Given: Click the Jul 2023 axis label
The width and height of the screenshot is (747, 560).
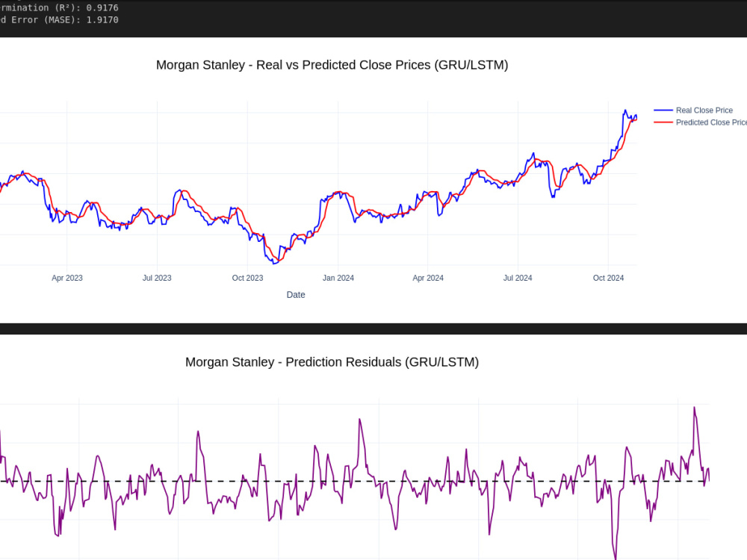Looking at the screenshot, I should (157, 278).
